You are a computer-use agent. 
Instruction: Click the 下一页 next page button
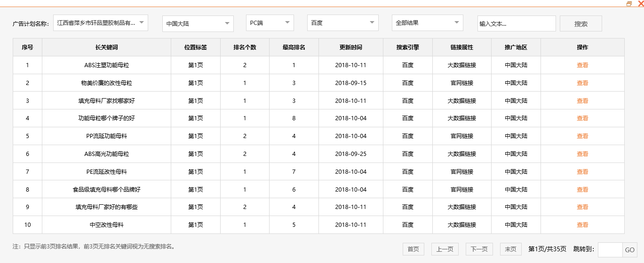tap(479, 249)
